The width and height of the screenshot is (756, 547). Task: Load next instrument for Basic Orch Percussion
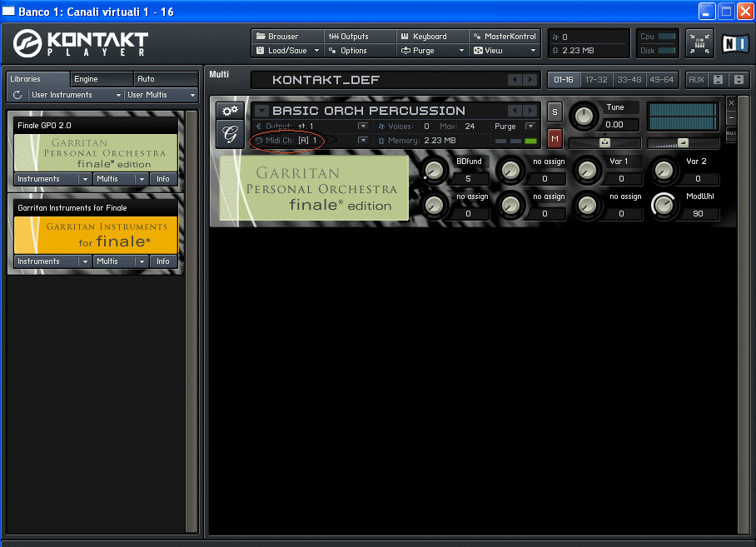[x=530, y=111]
